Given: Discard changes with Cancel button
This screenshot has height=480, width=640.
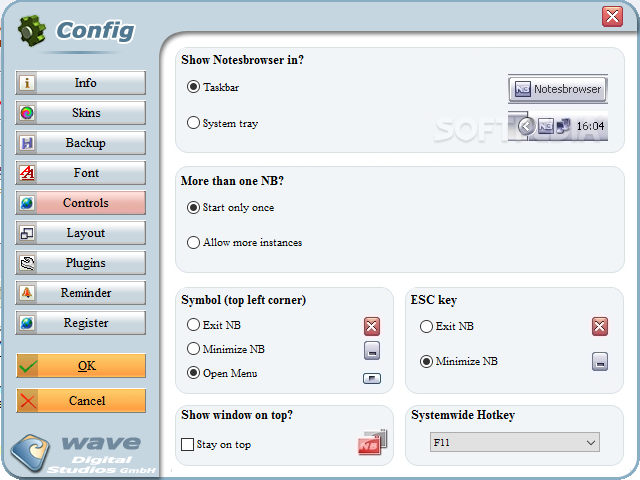Looking at the screenshot, I should pos(81,401).
